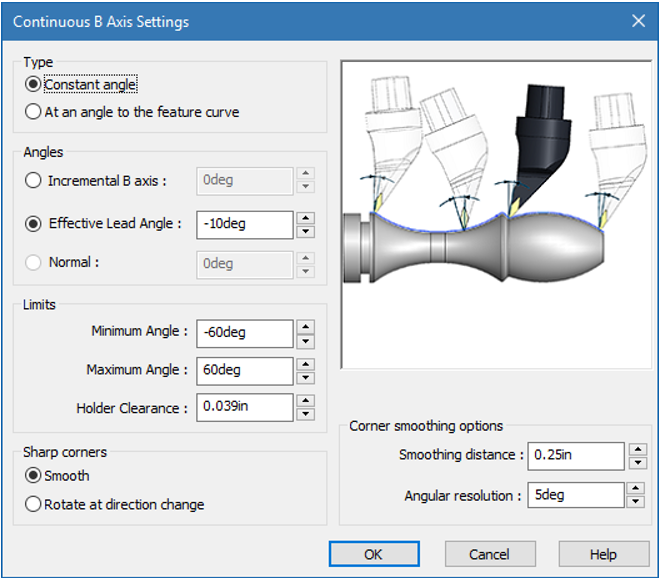Click the Minimum Angle input field

(x=244, y=334)
